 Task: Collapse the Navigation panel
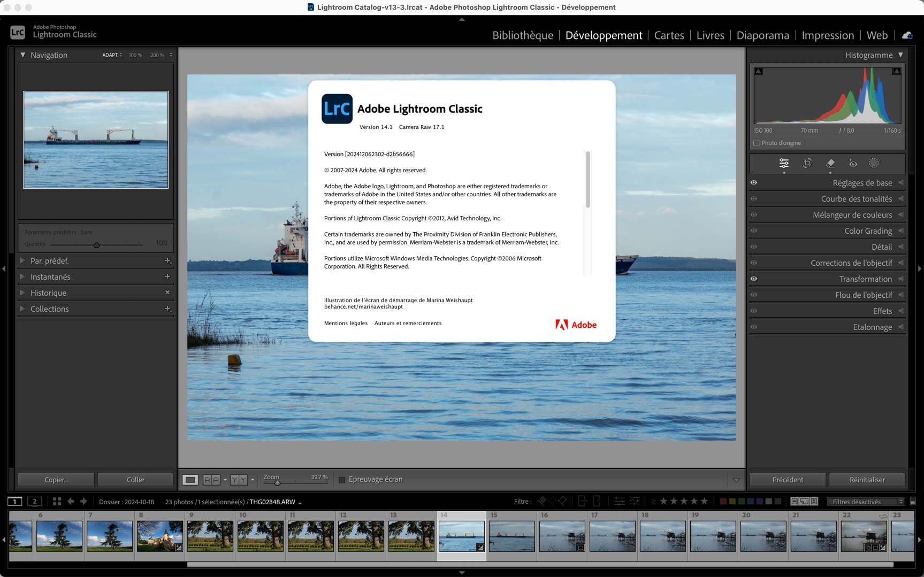coord(22,55)
